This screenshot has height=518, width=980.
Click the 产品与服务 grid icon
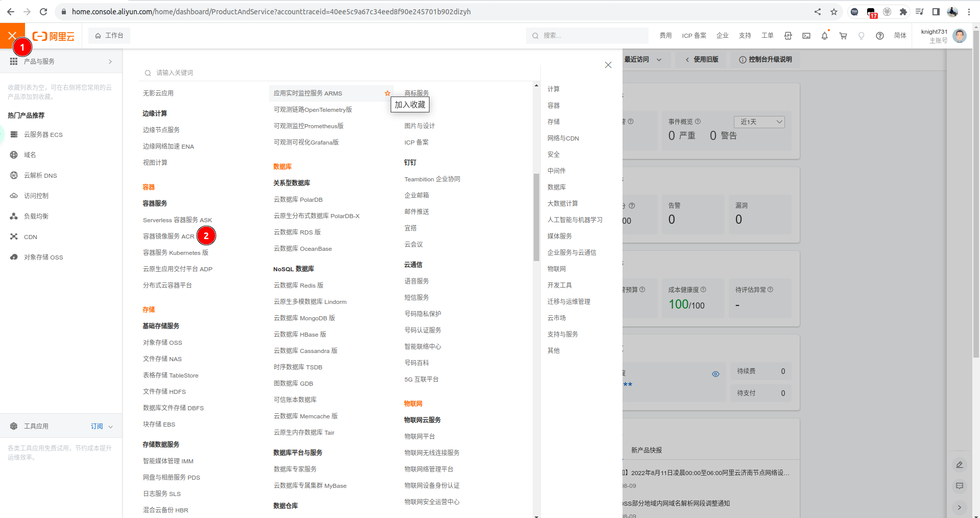tap(14, 61)
